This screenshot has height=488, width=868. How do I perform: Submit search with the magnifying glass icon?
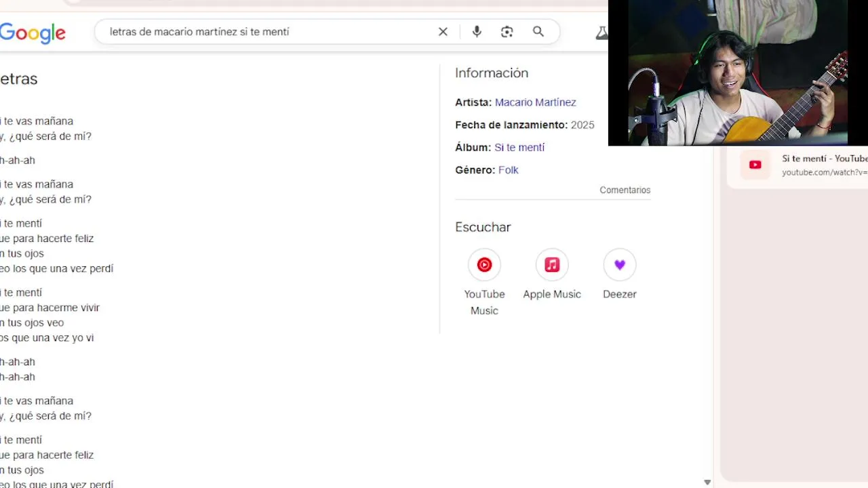(x=538, y=32)
